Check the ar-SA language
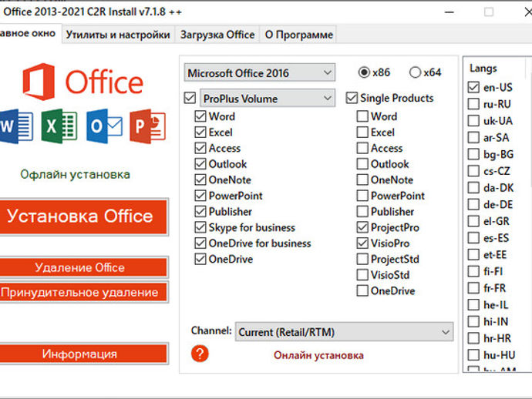Image resolution: width=532 pixels, height=399 pixels. pyautogui.click(x=473, y=137)
